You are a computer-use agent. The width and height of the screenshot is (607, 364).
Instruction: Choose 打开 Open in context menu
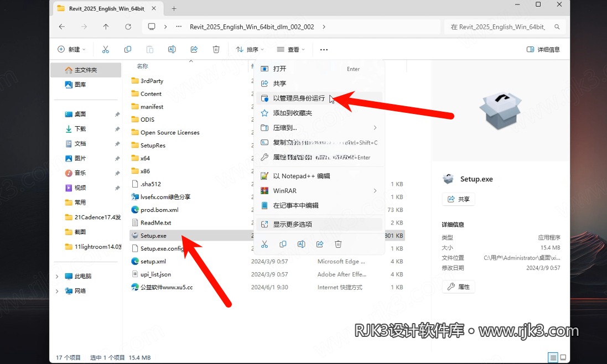pos(319,69)
